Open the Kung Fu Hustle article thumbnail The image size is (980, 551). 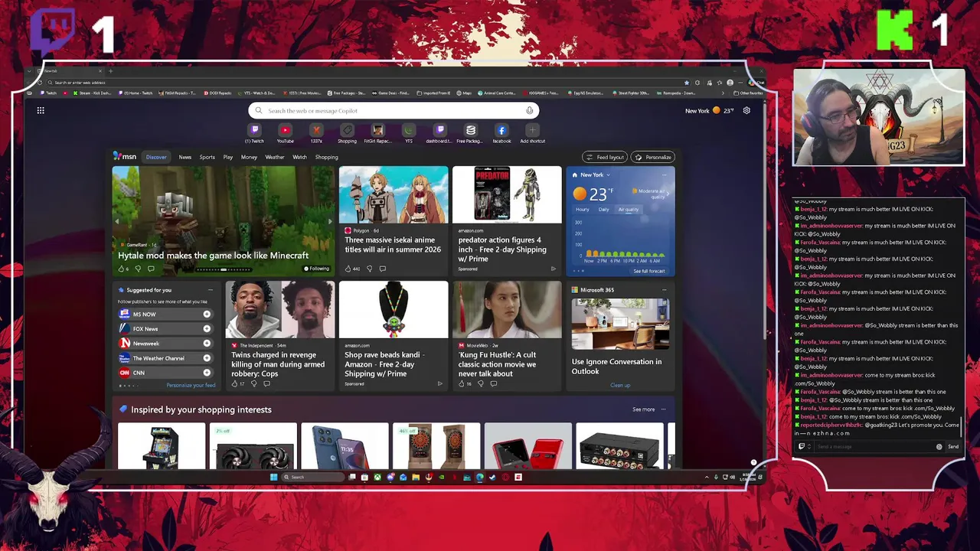tap(507, 309)
